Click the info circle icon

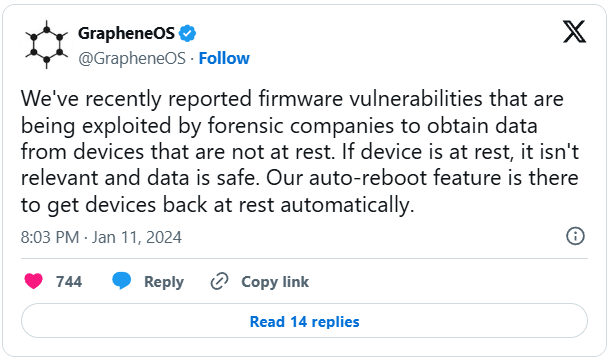pos(575,236)
